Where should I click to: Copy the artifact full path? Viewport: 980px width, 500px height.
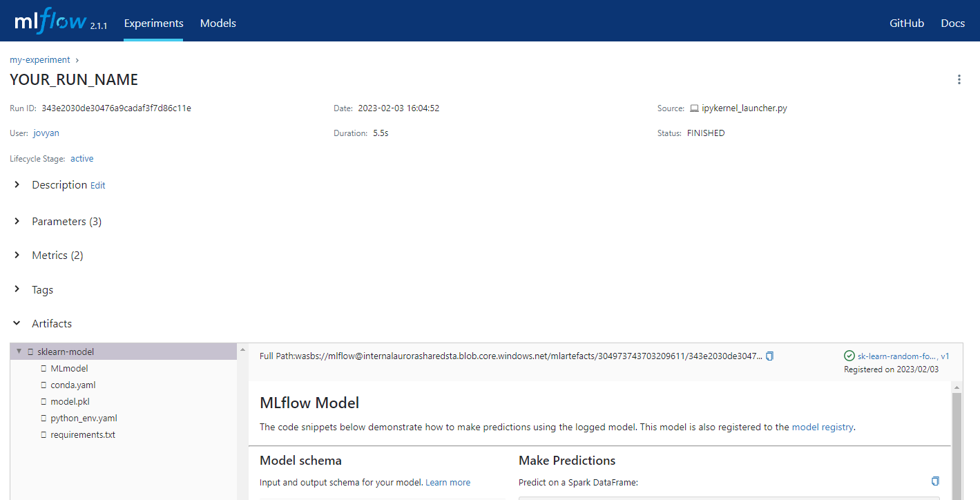[x=769, y=356]
